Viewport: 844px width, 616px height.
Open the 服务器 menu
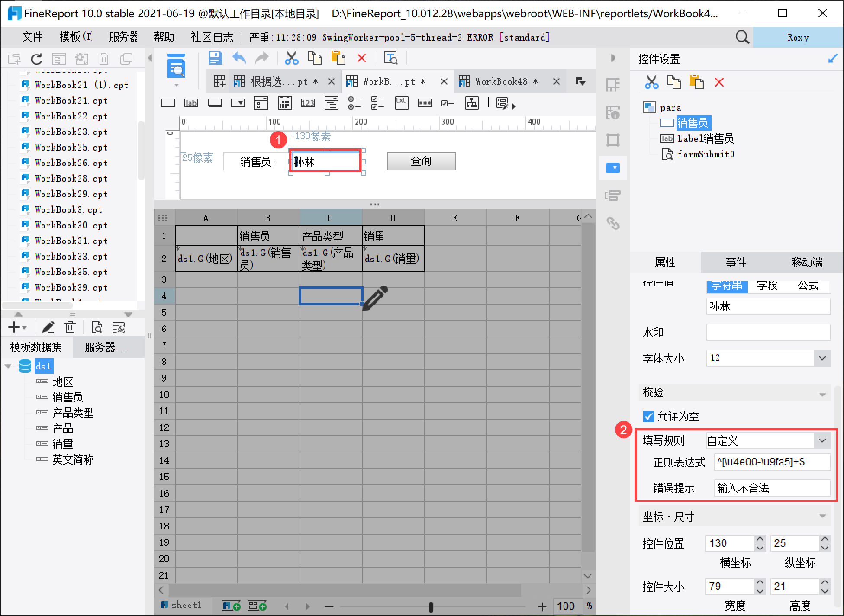coord(123,37)
